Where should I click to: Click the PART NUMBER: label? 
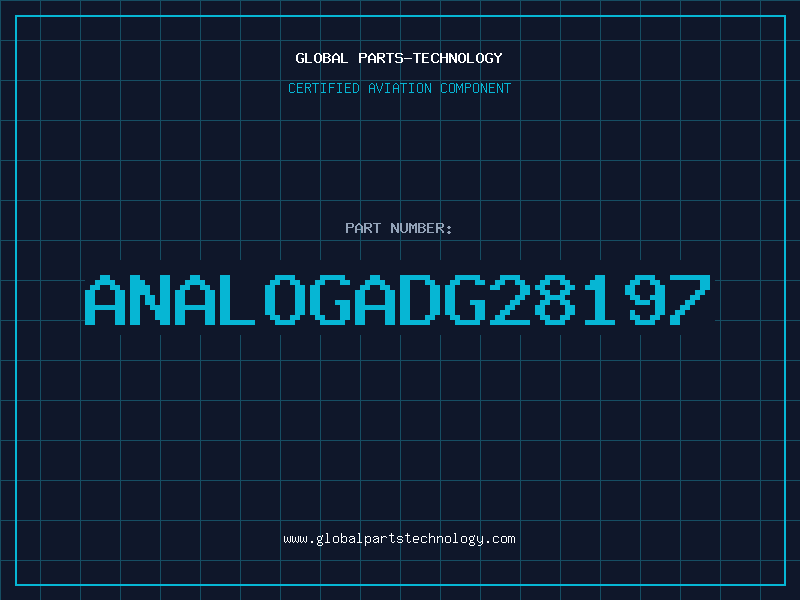(399, 228)
